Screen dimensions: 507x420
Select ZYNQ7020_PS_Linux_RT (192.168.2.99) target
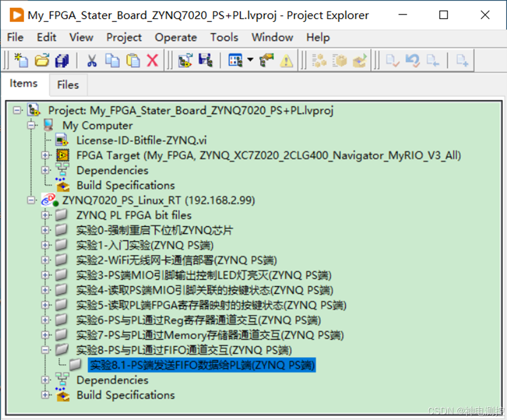[x=158, y=201]
